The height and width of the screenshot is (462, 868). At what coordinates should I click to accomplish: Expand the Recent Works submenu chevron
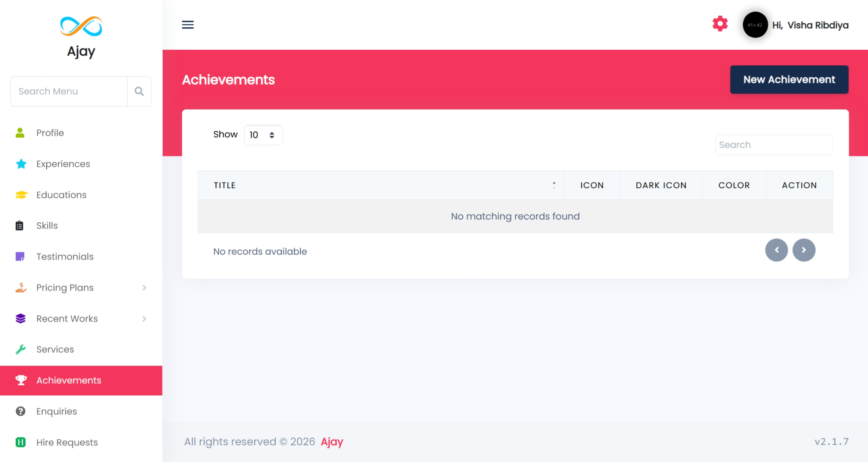(x=144, y=318)
